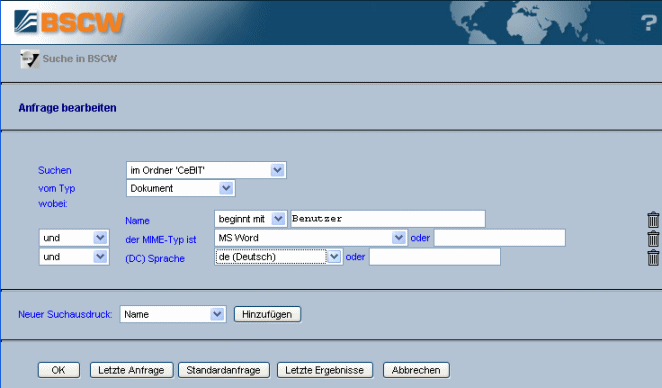
Task: Open the 'beginnt mit' operator dropdown
Action: point(251,219)
